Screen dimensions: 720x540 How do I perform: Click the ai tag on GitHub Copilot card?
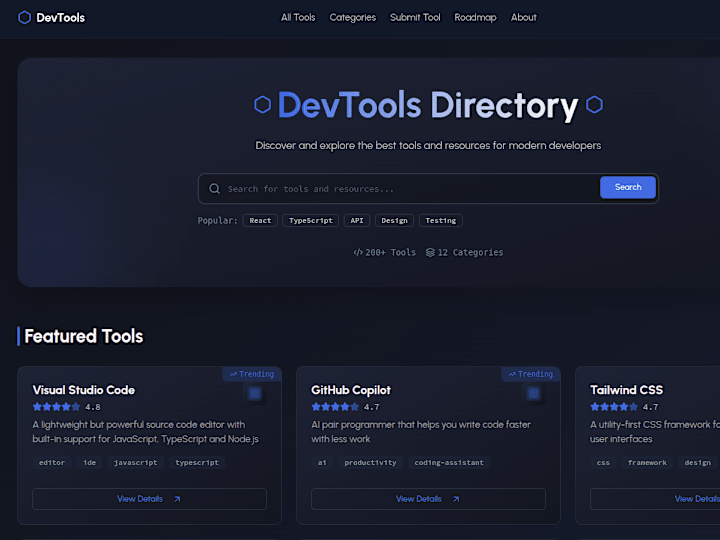coord(322,462)
